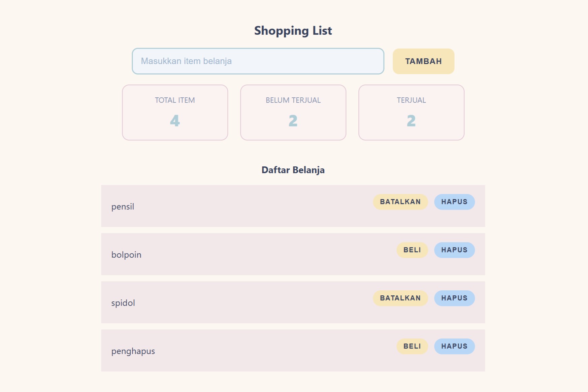Select the TERJUAL stat card
The width and height of the screenshot is (588, 392).
coord(411,112)
